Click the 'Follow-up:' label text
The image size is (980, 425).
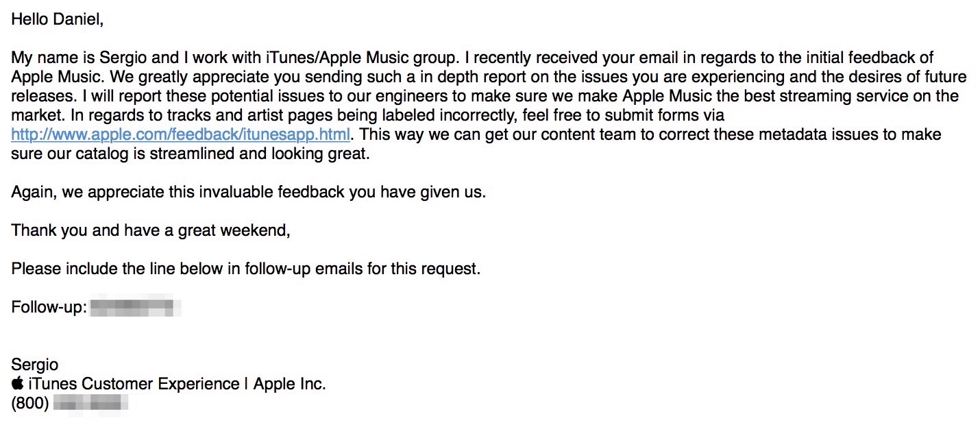48,306
